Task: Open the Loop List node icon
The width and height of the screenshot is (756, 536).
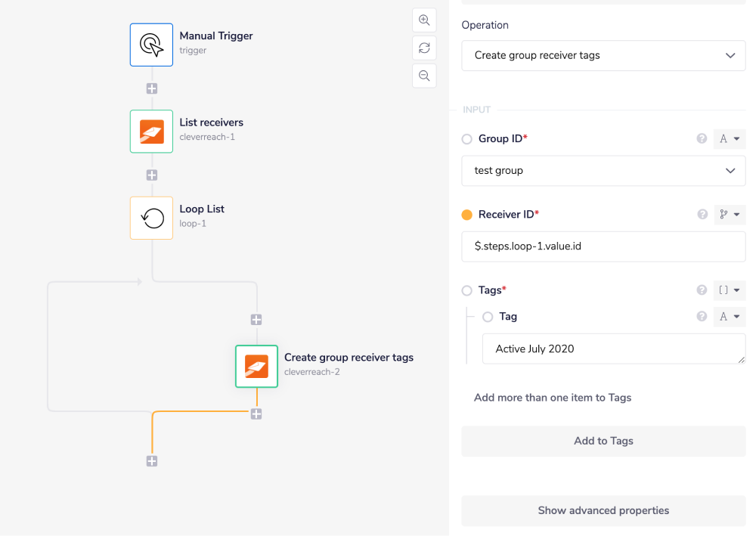Action: pyautogui.click(x=151, y=218)
